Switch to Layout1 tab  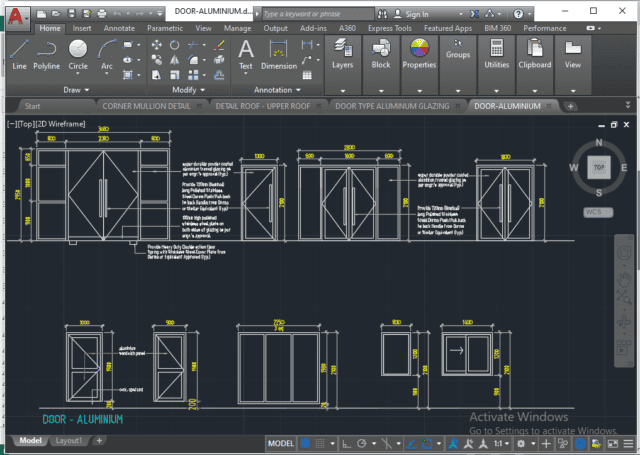(x=68, y=440)
